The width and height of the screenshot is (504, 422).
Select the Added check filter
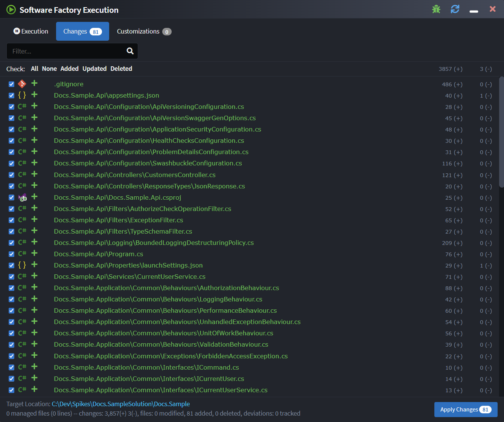coord(69,69)
